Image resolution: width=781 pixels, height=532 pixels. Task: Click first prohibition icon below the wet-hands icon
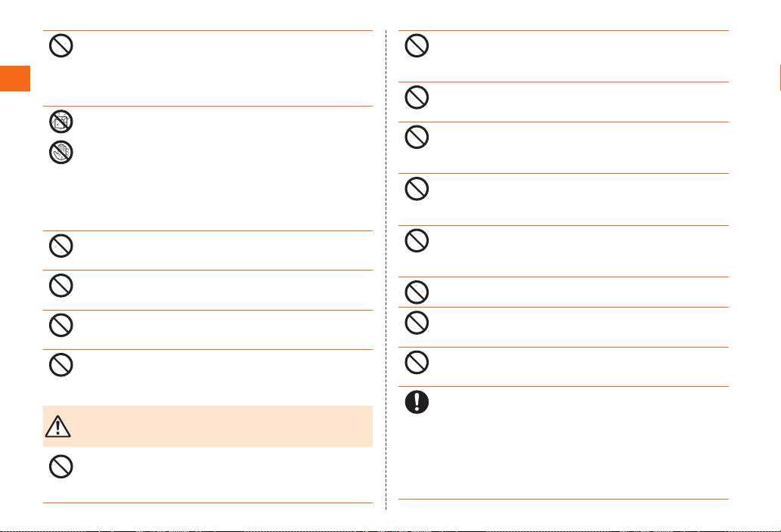pos(61,246)
